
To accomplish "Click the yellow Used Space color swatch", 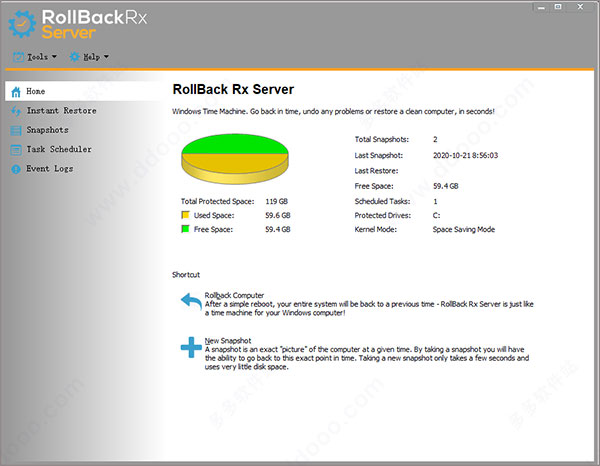I will coord(185,215).
